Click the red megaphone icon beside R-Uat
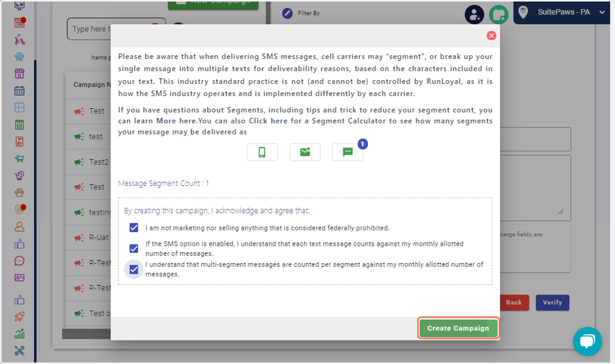 (x=79, y=238)
